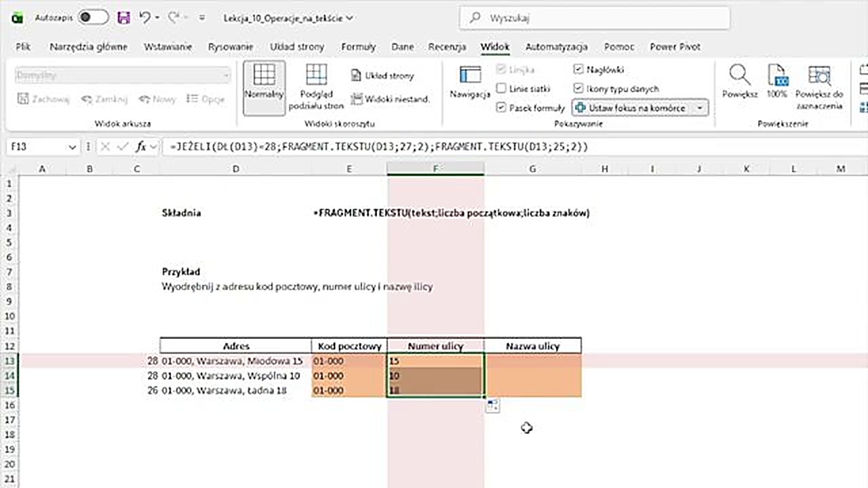
Task: Open the Plik tab
Action: click(23, 47)
